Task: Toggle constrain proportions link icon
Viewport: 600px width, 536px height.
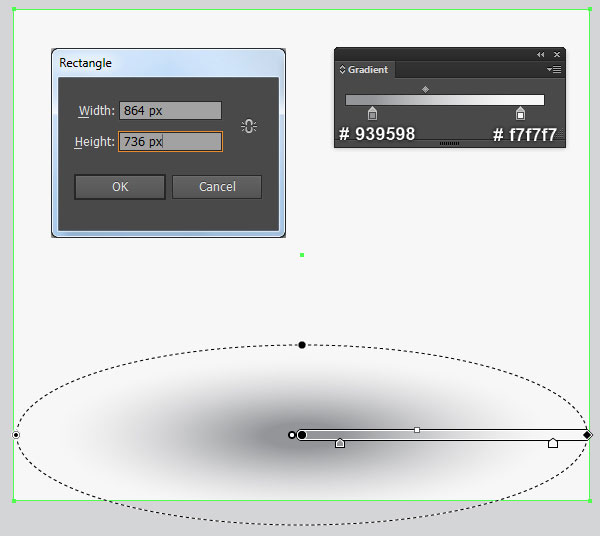Action: 249,126
